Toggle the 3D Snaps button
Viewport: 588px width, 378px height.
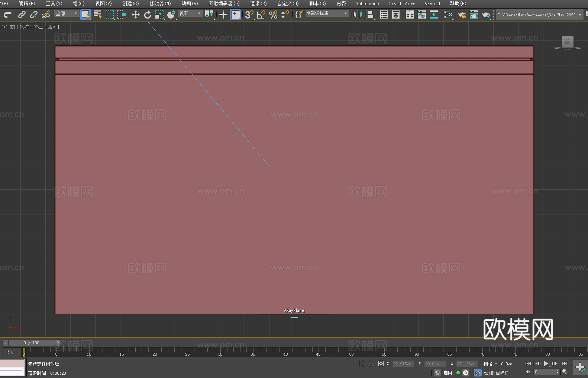coord(249,14)
